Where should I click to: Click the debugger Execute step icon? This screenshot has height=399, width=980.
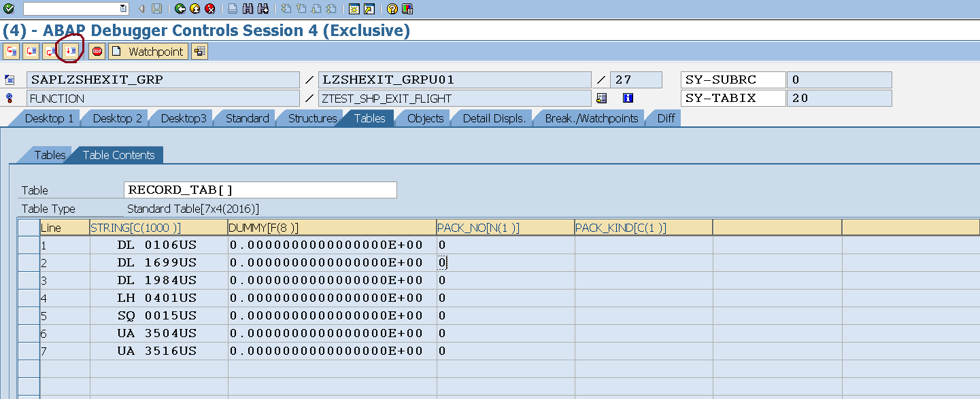[31, 51]
